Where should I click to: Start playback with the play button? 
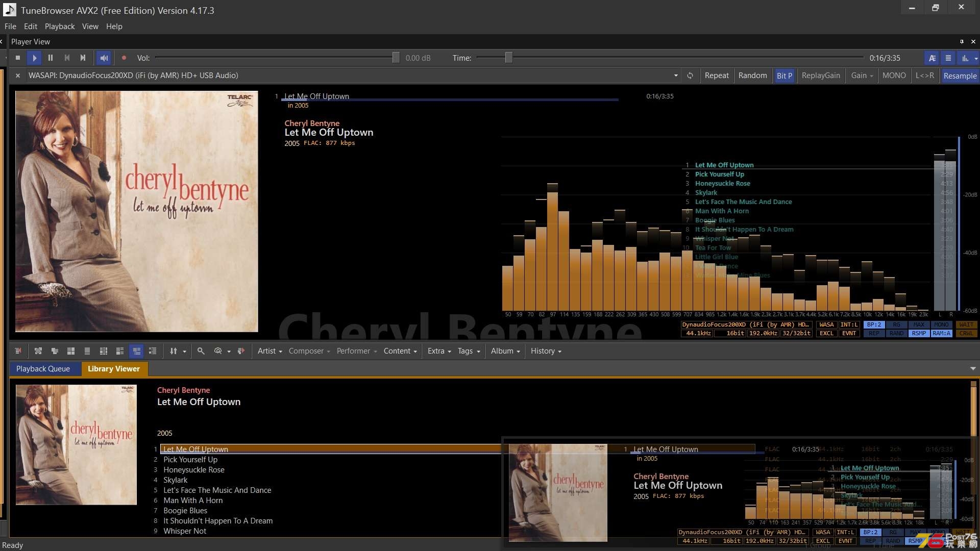[34, 58]
